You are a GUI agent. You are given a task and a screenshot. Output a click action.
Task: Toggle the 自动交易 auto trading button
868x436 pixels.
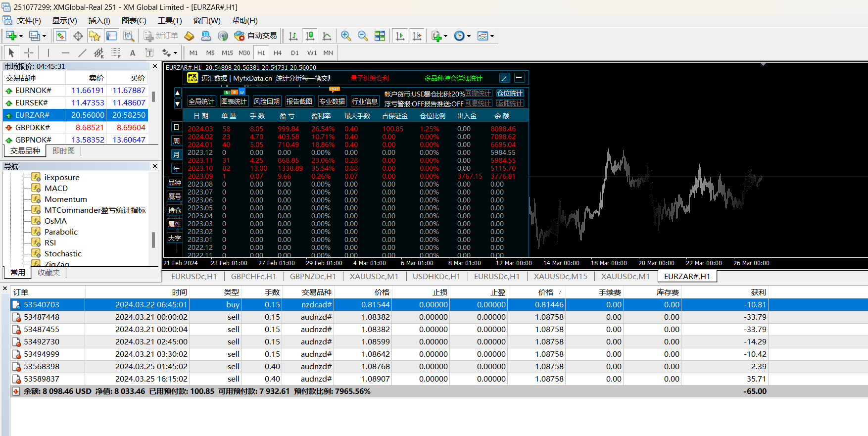click(x=256, y=36)
